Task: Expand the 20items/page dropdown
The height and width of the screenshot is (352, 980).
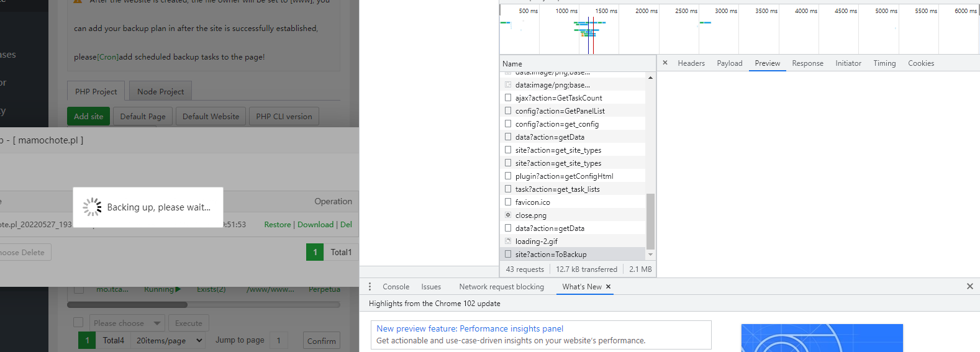Action: [169, 340]
